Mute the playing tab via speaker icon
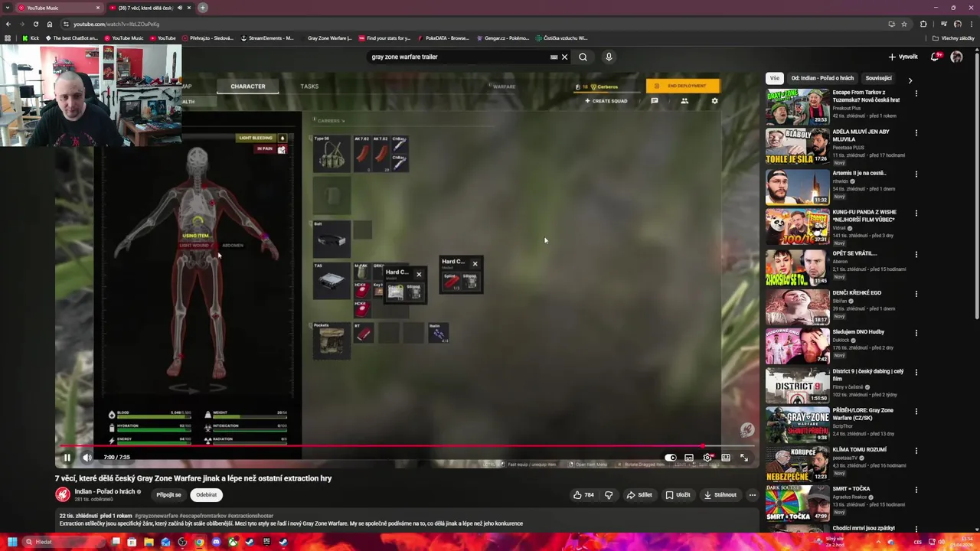Screen dimensions: 980x551 click(x=180, y=8)
